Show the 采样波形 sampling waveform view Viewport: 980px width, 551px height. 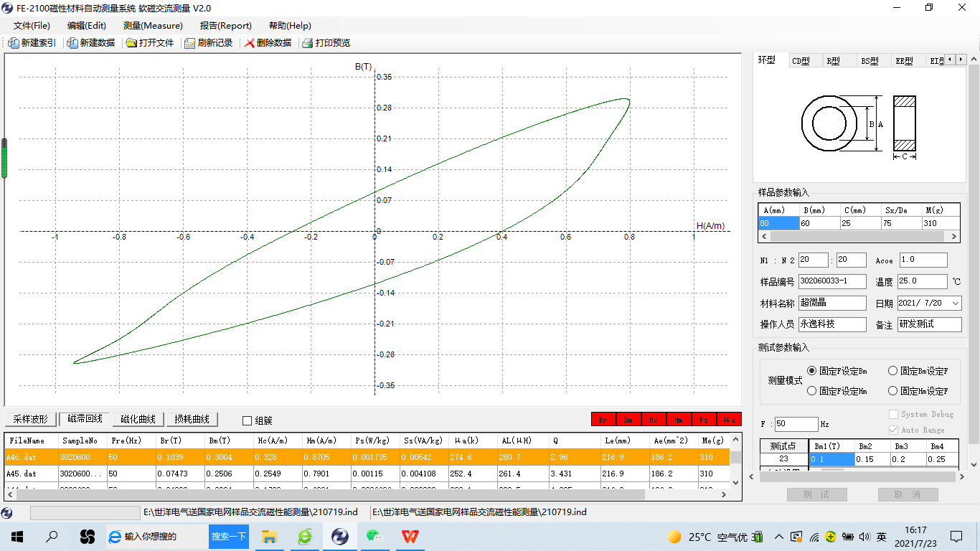31,419
